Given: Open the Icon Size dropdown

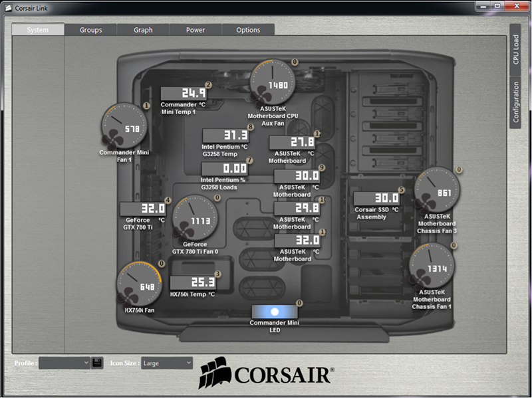Looking at the screenshot, I should click(x=167, y=363).
